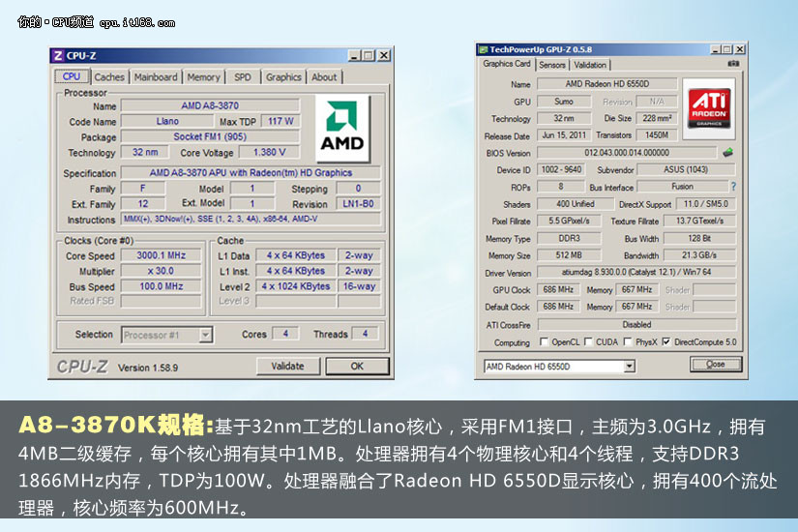Viewport: 798px width, 532px height.
Task: Click the Transistors value 1450M
Action: pyautogui.click(x=657, y=135)
